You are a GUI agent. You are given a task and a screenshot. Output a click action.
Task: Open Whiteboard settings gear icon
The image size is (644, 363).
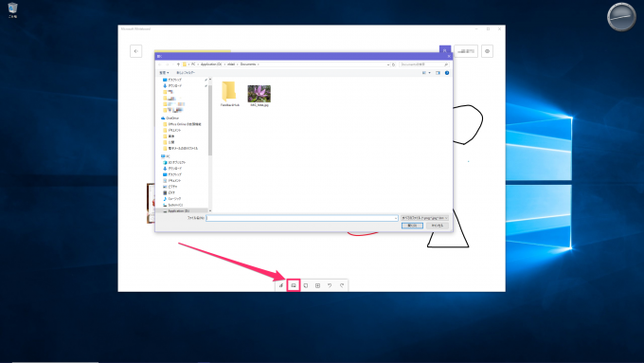pyautogui.click(x=487, y=51)
